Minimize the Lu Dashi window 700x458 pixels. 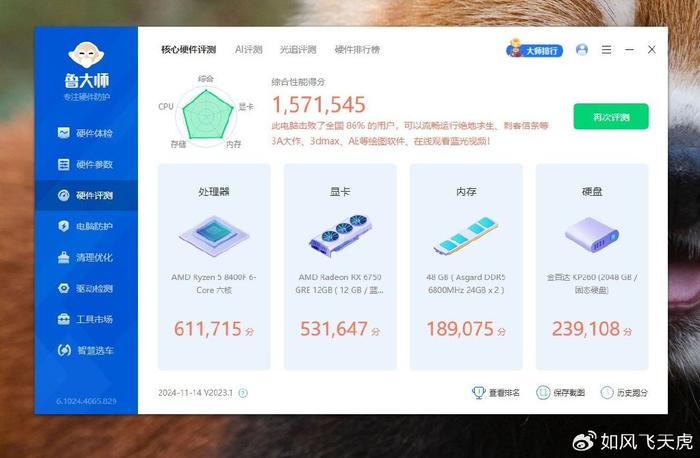tap(629, 50)
